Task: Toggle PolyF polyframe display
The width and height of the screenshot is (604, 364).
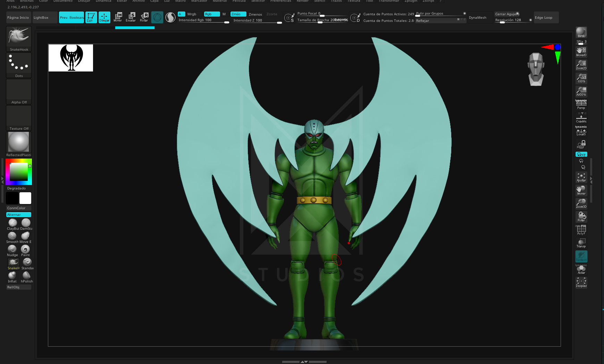Action: [581, 229]
